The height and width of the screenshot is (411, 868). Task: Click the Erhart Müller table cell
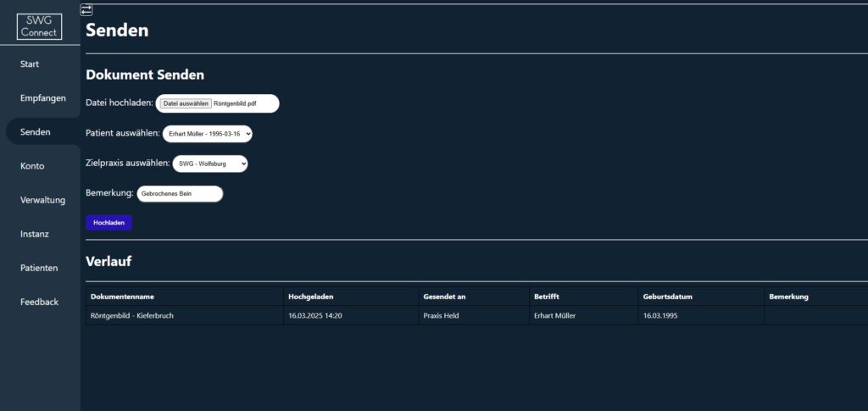click(583, 315)
